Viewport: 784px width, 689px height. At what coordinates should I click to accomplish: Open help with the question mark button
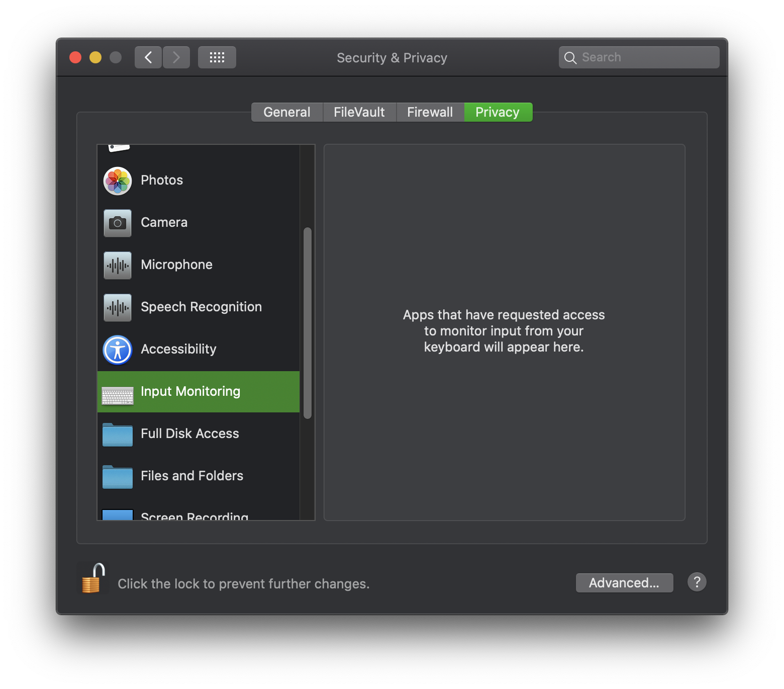point(697,582)
